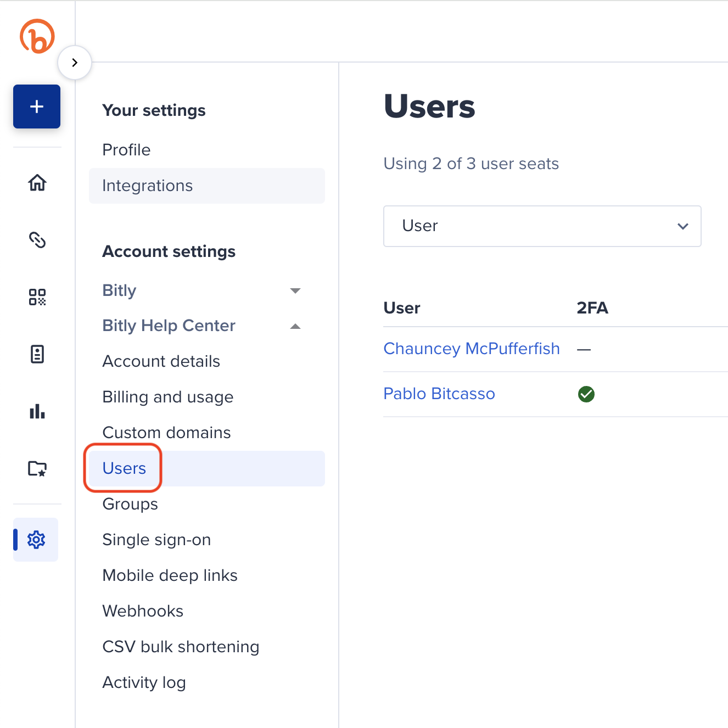
Task: Click the 'Your settings' heading
Action: [154, 110]
